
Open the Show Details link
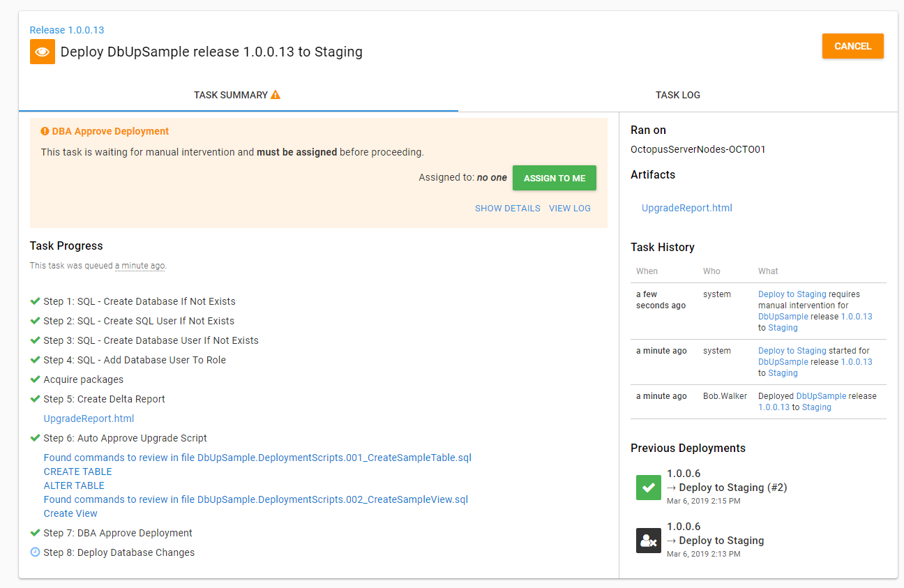[x=507, y=208]
